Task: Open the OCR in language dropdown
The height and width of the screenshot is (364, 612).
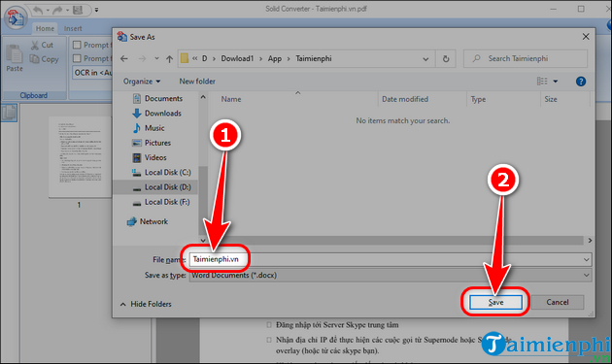Action: (92, 73)
